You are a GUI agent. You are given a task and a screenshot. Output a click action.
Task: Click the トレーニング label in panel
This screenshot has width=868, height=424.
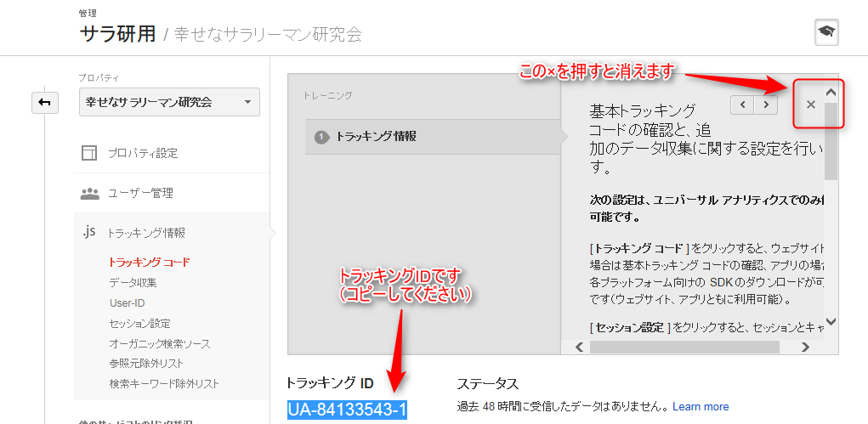click(x=327, y=95)
